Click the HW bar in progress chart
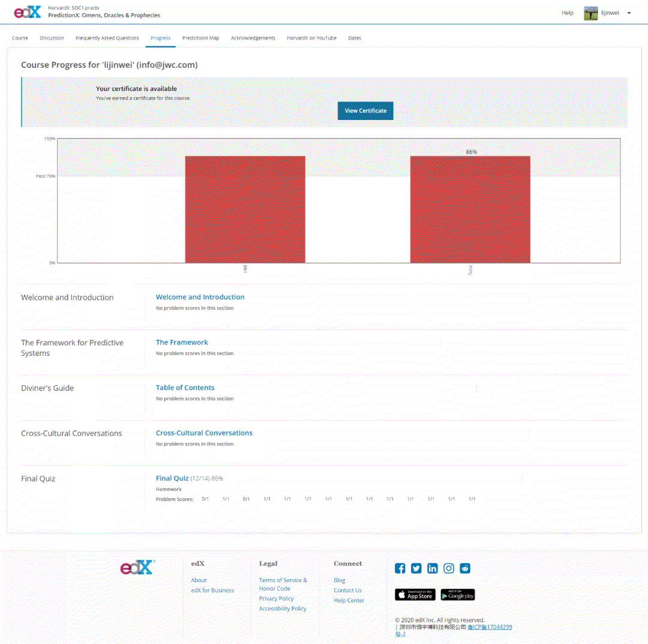 (245, 209)
